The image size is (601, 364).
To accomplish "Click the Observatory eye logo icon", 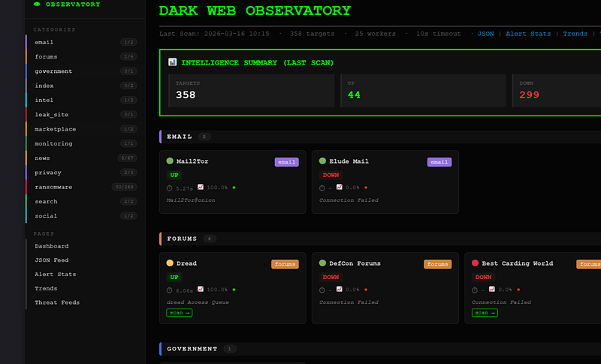I will pos(37,5).
